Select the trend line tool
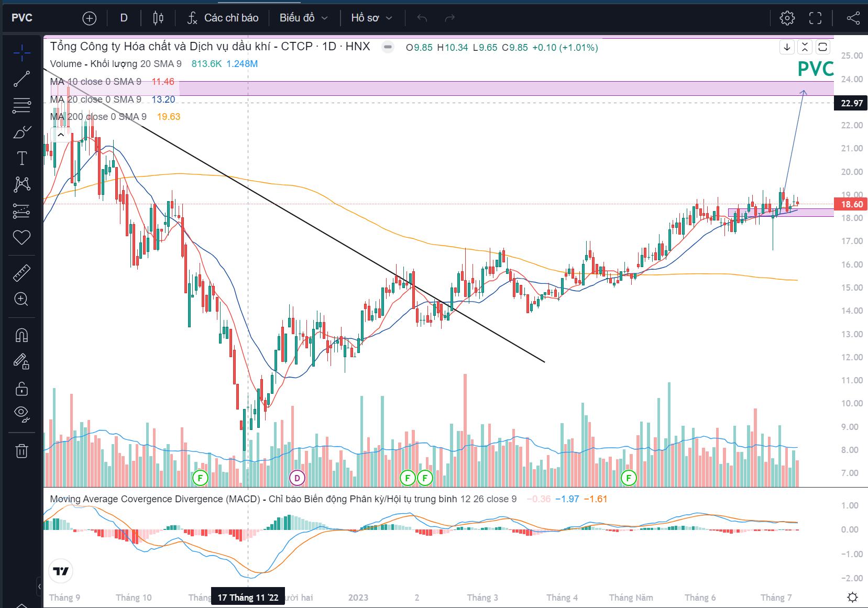The image size is (868, 608). point(22,79)
